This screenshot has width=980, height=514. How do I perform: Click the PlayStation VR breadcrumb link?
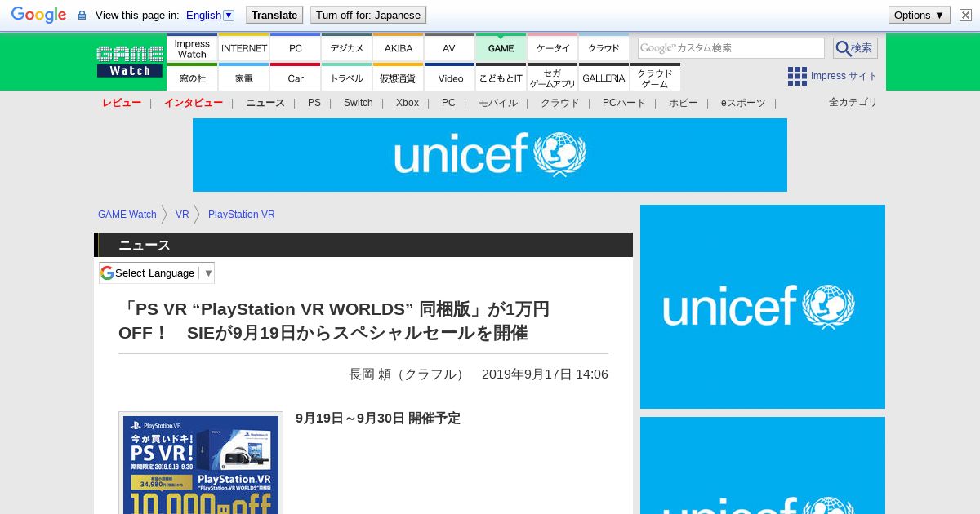241,215
